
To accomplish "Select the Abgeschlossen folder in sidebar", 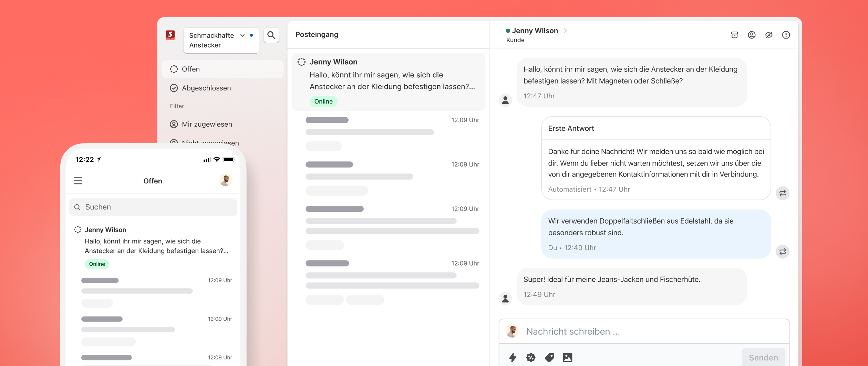I will (x=223, y=88).
